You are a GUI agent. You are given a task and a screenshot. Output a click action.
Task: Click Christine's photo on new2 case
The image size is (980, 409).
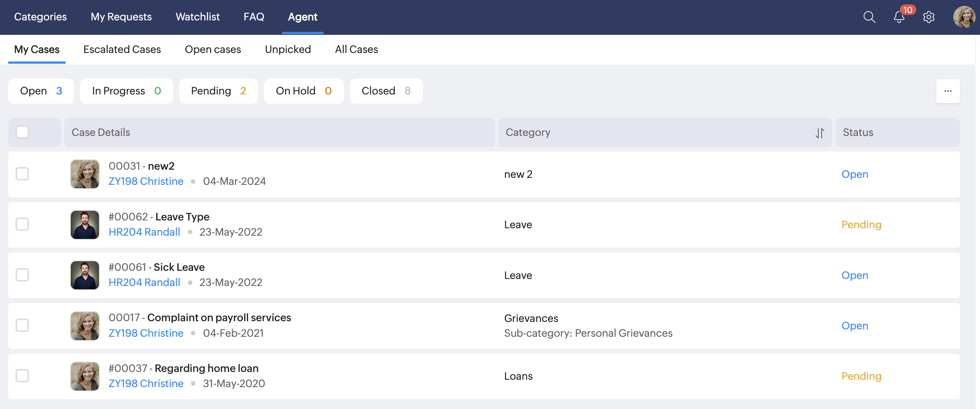point(85,174)
